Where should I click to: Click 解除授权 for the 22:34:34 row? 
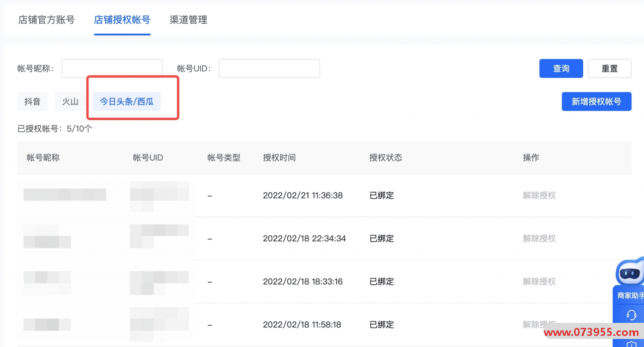coord(539,238)
